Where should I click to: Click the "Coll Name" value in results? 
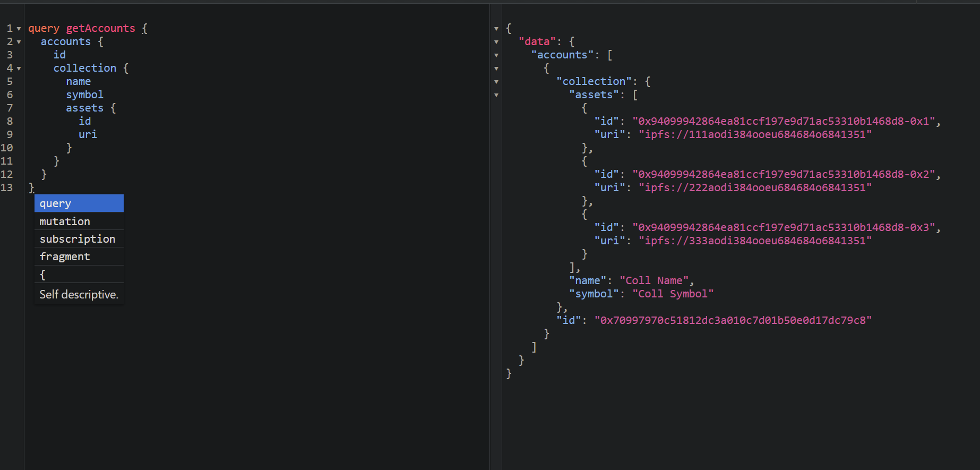click(x=654, y=280)
